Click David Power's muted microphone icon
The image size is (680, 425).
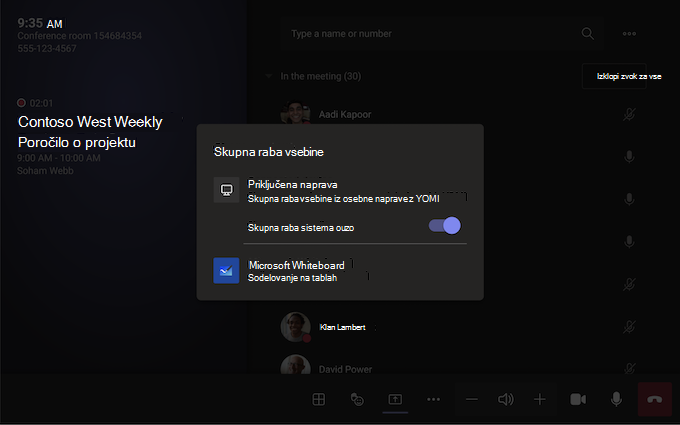(x=629, y=369)
